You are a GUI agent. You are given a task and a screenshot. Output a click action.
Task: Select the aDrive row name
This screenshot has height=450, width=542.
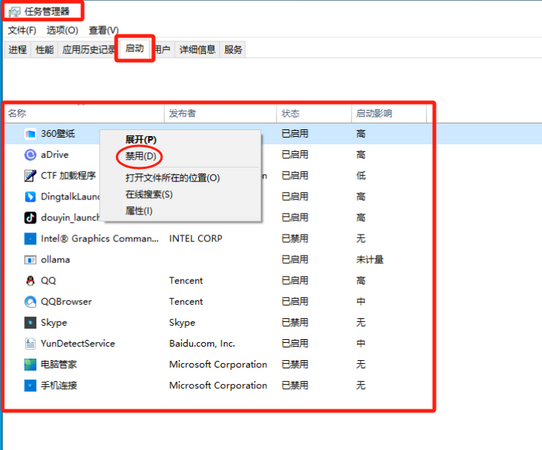click(x=55, y=154)
